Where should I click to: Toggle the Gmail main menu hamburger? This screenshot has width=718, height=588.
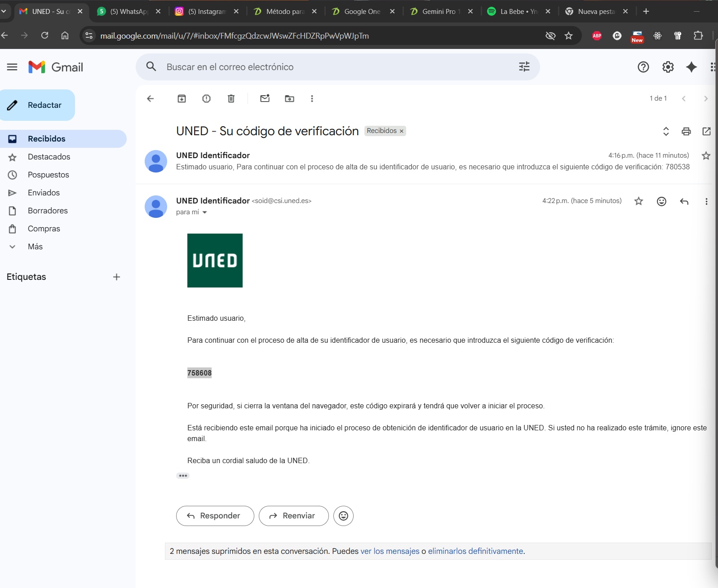(12, 67)
